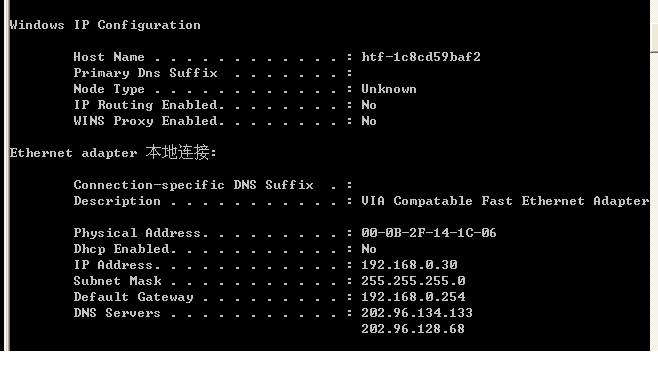This screenshot has width=658, height=384.
Task: Click the first DNS server 202.96.134.133
Action: click(417, 313)
